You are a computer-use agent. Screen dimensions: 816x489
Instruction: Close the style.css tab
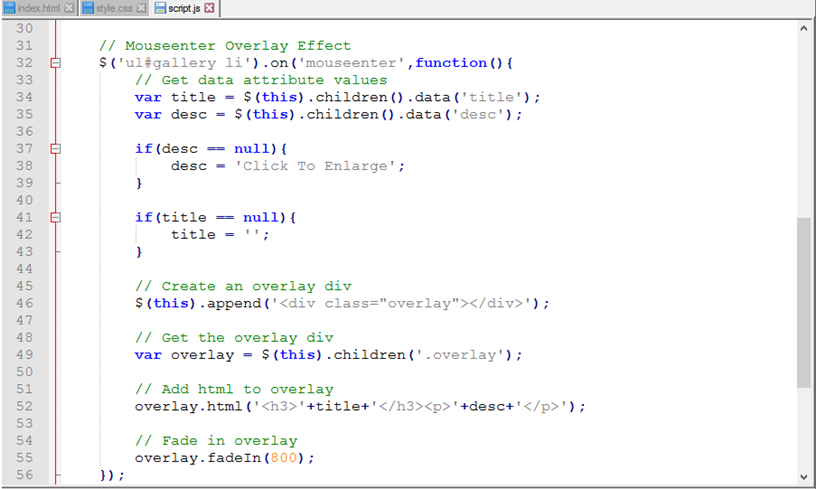[141, 8]
